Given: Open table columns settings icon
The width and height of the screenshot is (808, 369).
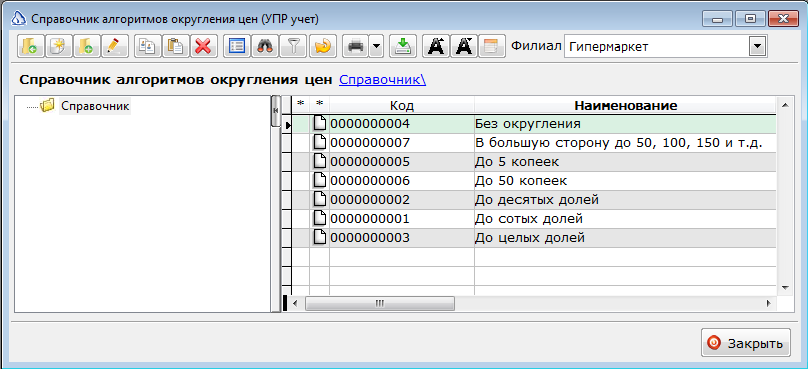Looking at the screenshot, I should [x=491, y=46].
